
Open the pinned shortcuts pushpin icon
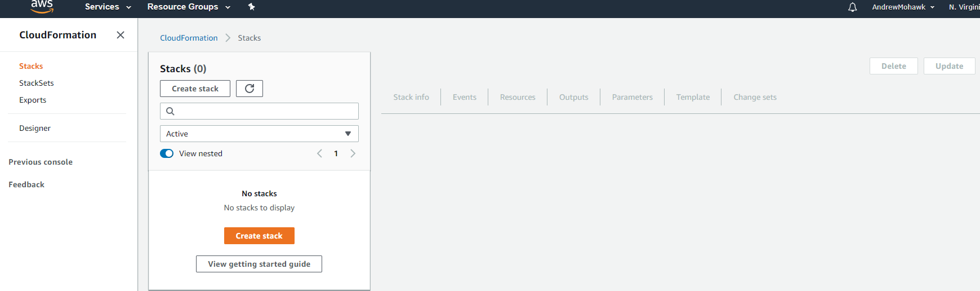[x=252, y=7]
